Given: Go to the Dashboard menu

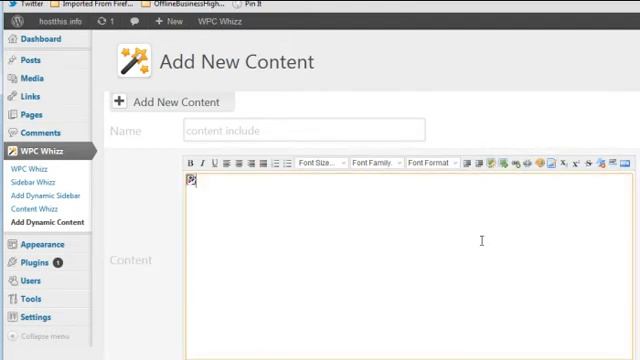Looking at the screenshot, I should (41, 39).
